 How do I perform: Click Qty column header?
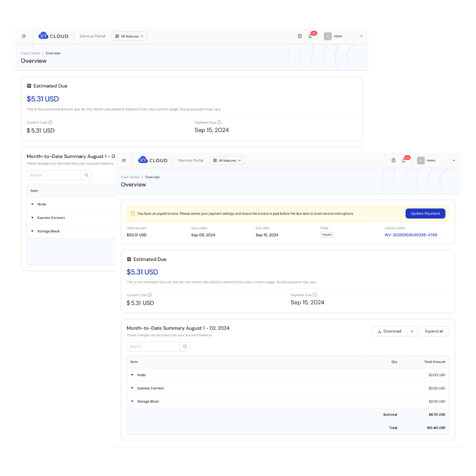[394, 362]
